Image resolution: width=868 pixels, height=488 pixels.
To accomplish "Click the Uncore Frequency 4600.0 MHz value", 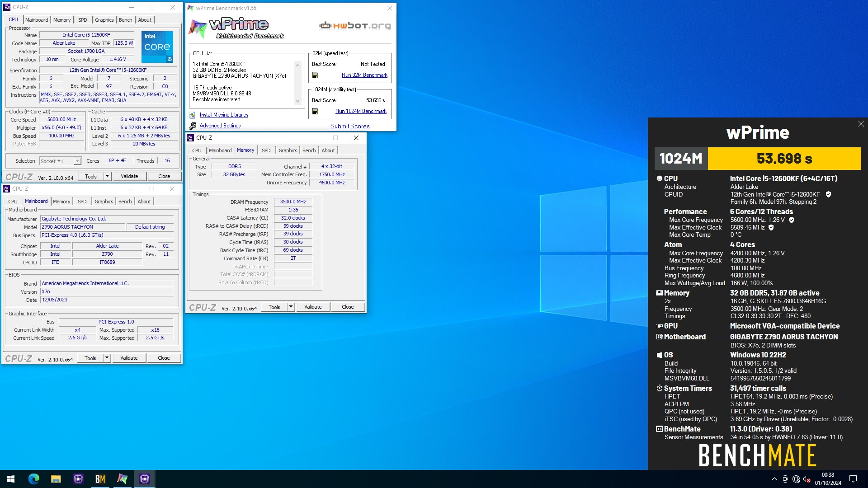I will [332, 183].
